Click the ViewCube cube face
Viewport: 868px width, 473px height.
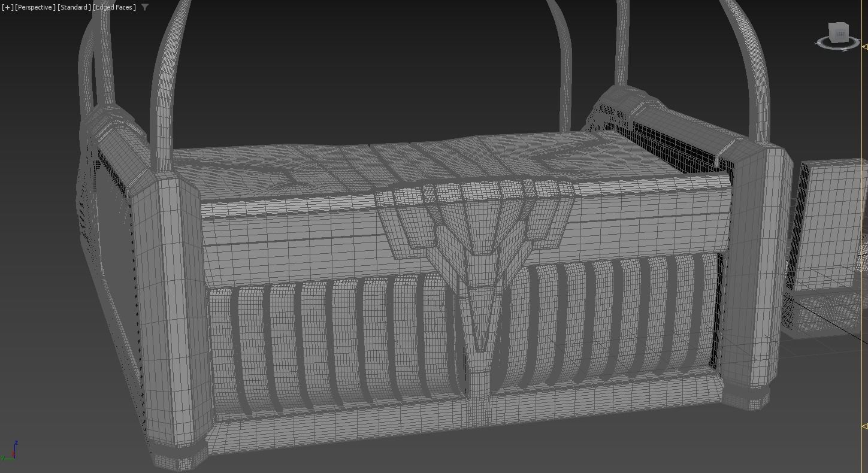pyautogui.click(x=837, y=33)
